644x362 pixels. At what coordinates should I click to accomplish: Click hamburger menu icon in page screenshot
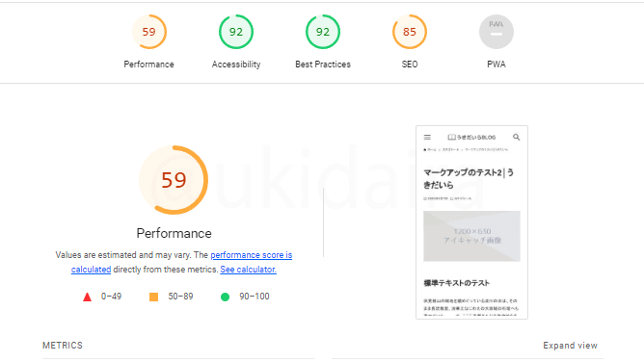pos(427,138)
